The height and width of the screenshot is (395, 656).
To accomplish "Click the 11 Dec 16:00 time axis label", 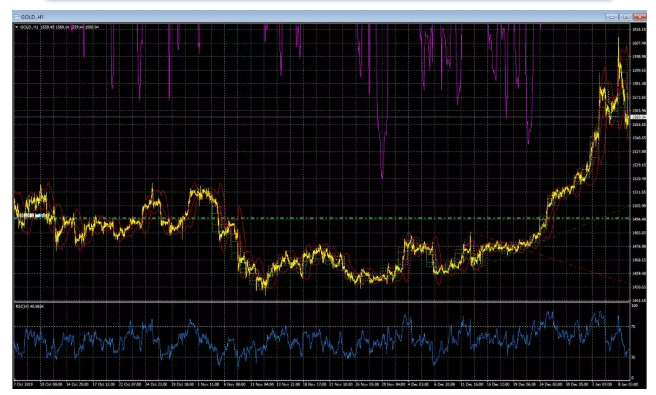I will (x=472, y=384).
